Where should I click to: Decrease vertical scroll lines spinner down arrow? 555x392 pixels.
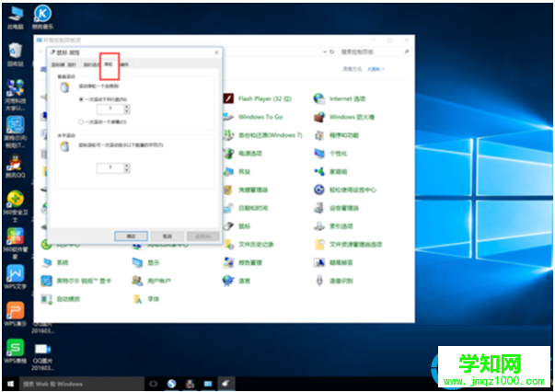pyautogui.click(x=127, y=111)
